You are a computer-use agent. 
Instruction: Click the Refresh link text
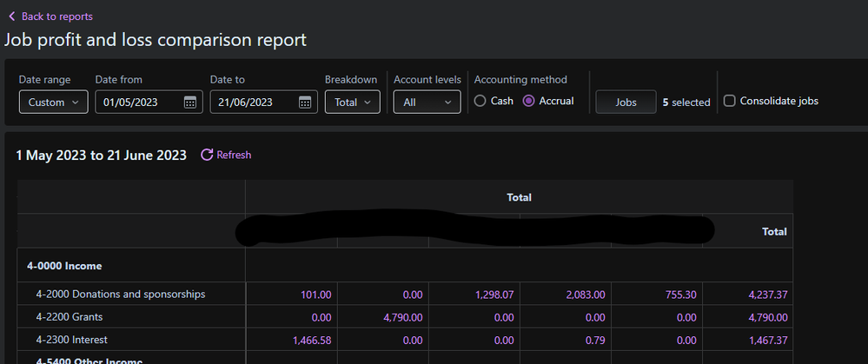[234, 155]
